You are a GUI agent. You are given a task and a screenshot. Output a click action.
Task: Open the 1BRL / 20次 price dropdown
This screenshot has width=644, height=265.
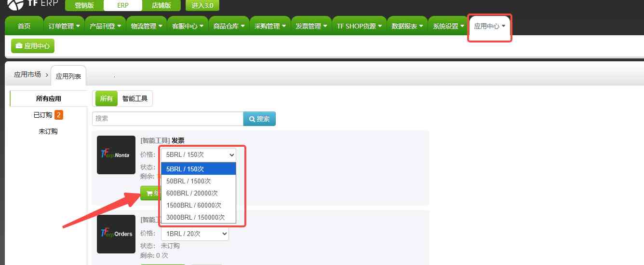pyautogui.click(x=195, y=234)
